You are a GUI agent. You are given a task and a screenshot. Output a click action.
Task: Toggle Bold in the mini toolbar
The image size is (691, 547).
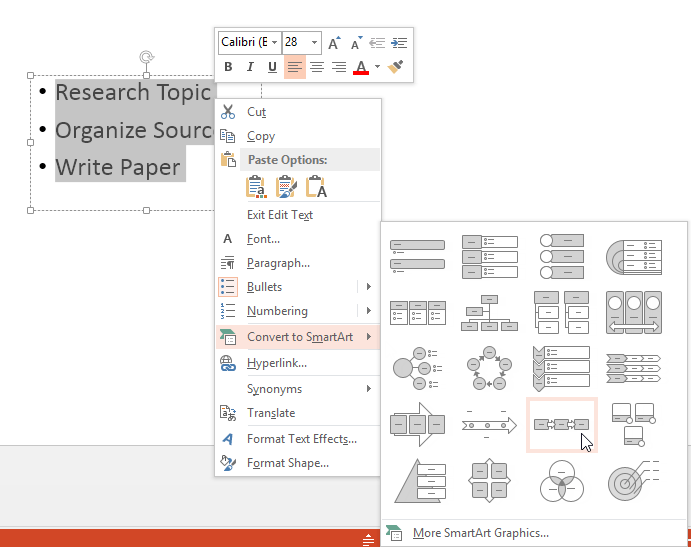(228, 67)
